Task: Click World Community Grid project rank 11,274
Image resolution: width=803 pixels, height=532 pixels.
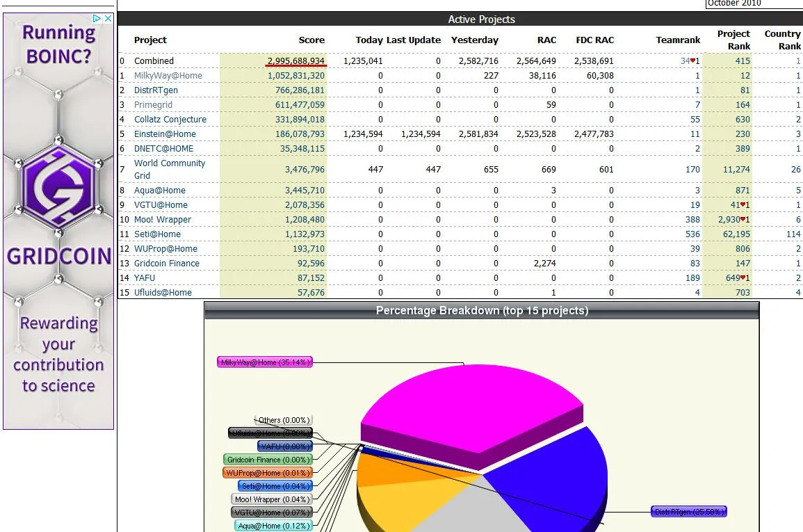Action: click(x=736, y=169)
